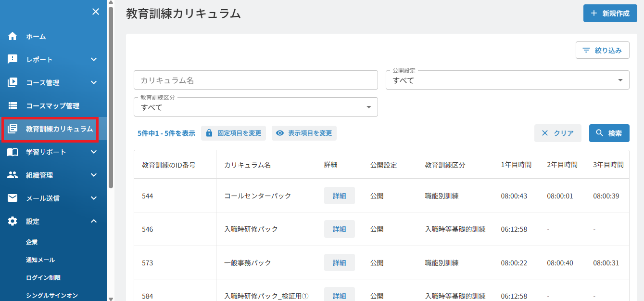Viewport: 644px width, 301px height.
Task: Click the 設定 gear icon
Action: tap(13, 221)
